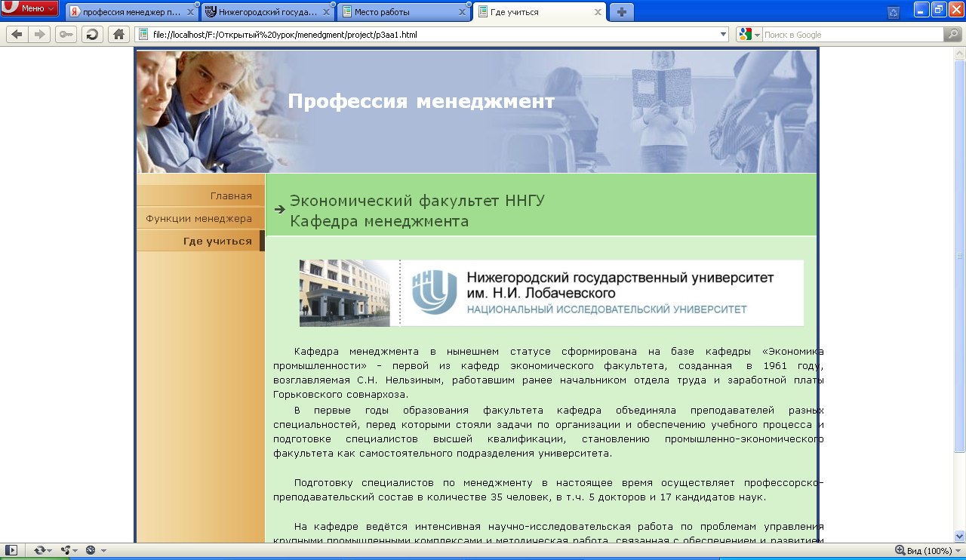Click the 'Кафедра менеджмента' heading line
Image resolution: width=966 pixels, height=560 pixels.
380,221
